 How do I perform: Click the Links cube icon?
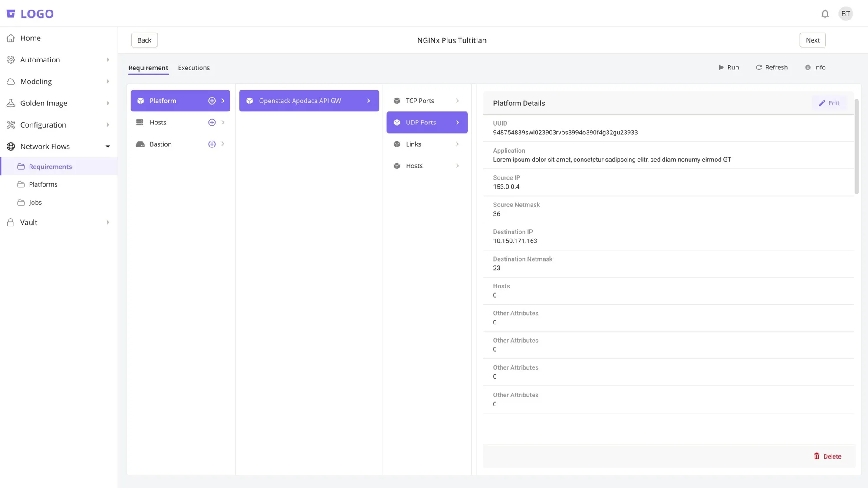click(x=397, y=144)
